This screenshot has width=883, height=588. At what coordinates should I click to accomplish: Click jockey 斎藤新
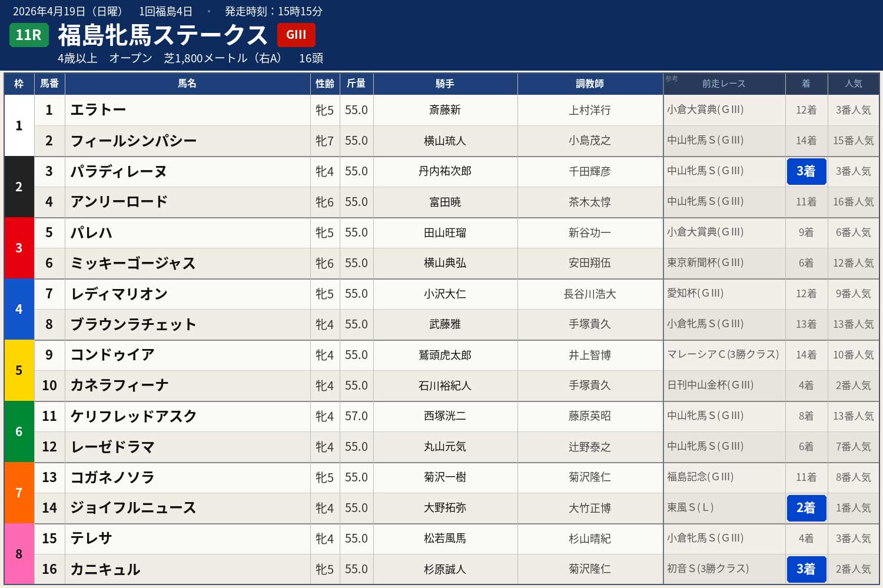coord(445,110)
